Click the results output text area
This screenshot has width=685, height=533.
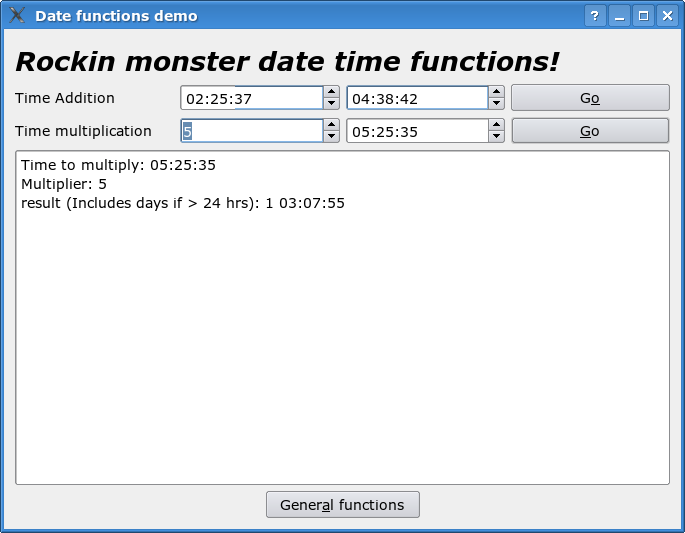click(x=342, y=318)
